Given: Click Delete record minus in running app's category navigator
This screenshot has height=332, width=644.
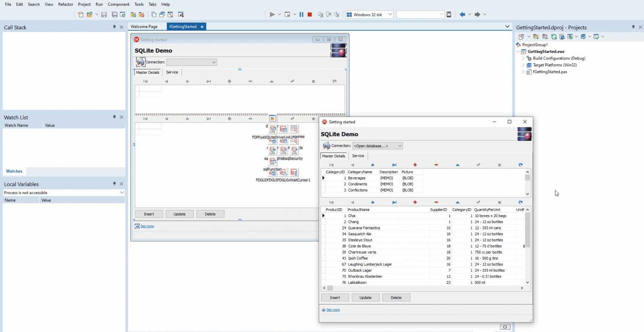Looking at the screenshot, I should point(436,165).
